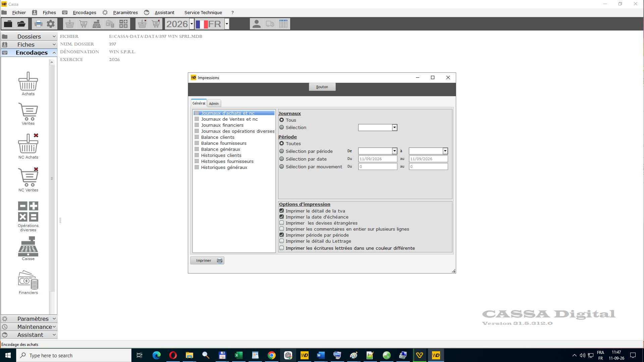644x362 pixels.
Task: Open the Achats encoding icon in sidebar
Action: (28, 81)
